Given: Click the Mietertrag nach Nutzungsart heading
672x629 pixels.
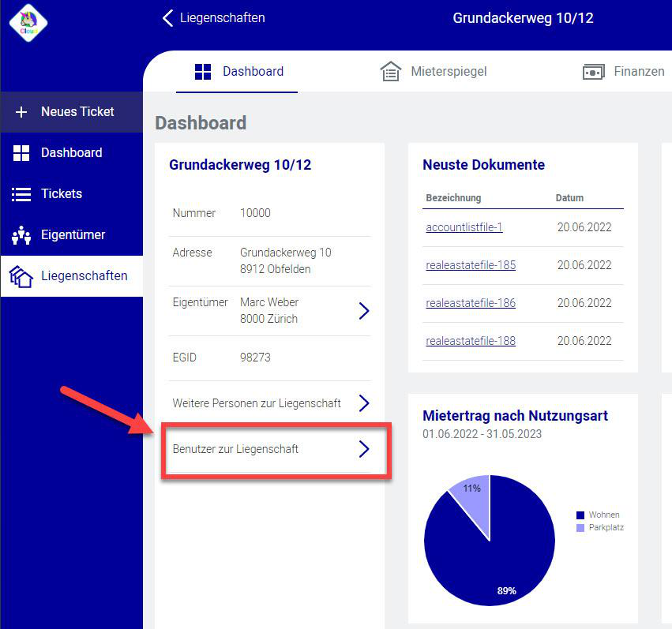Looking at the screenshot, I should point(515,416).
